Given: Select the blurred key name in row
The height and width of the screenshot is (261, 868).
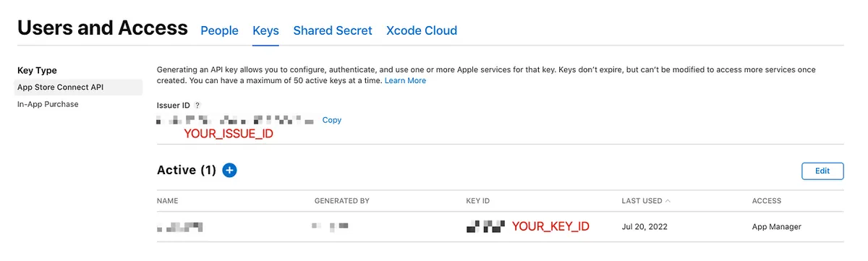Looking at the screenshot, I should click(x=179, y=227).
